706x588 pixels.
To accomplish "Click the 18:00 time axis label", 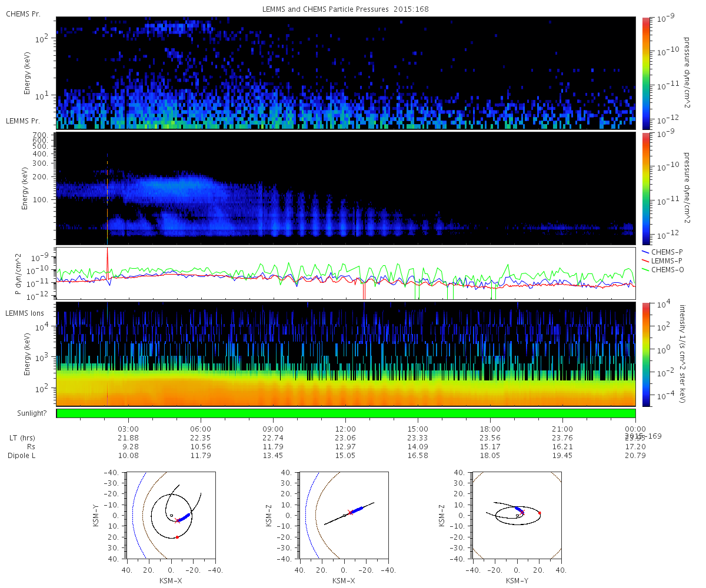I will (x=491, y=429).
